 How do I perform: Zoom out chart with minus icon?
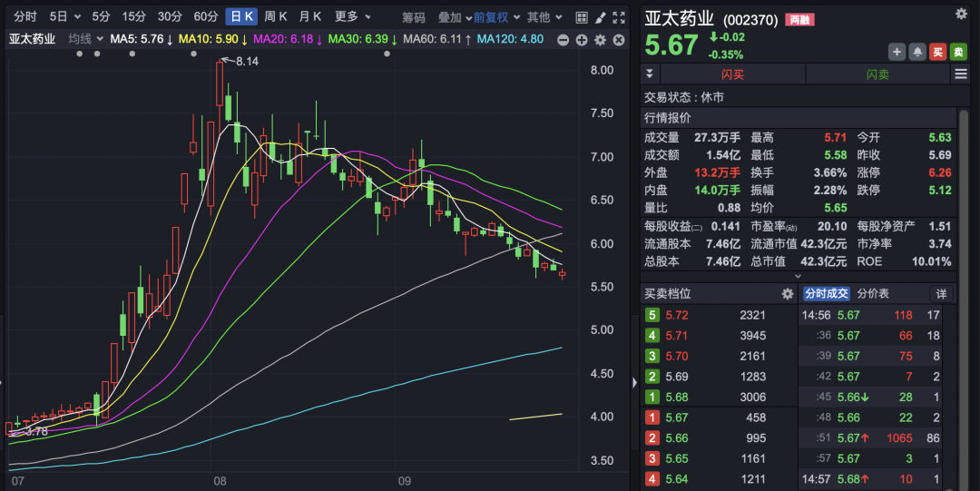[563, 40]
